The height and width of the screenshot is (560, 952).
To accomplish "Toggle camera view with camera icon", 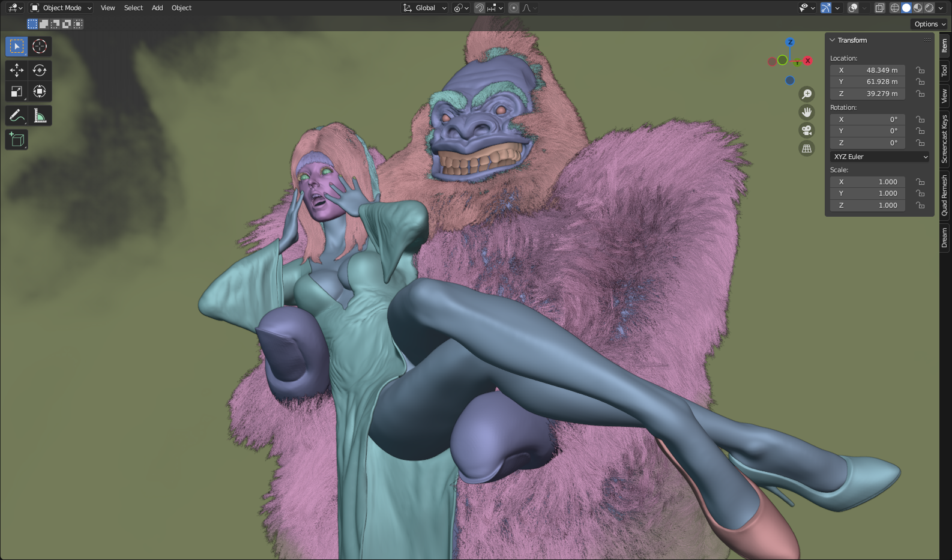I will point(807,130).
